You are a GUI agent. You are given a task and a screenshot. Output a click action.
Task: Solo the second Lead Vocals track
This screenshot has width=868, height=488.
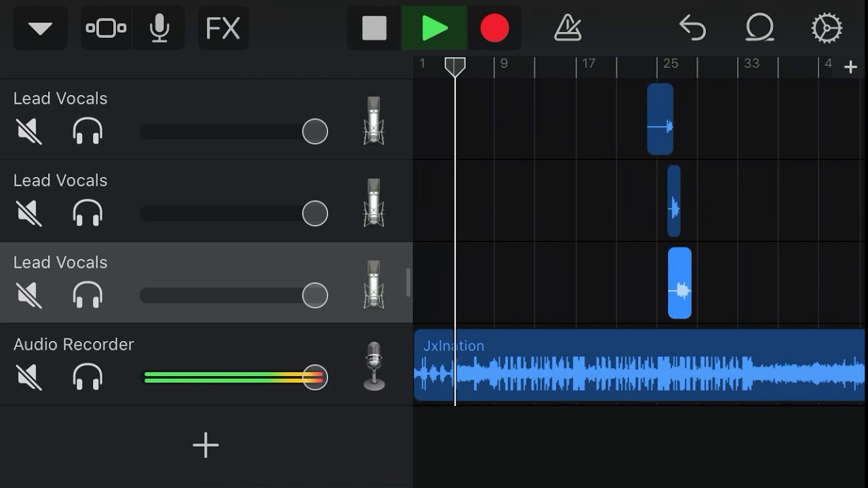pos(87,213)
